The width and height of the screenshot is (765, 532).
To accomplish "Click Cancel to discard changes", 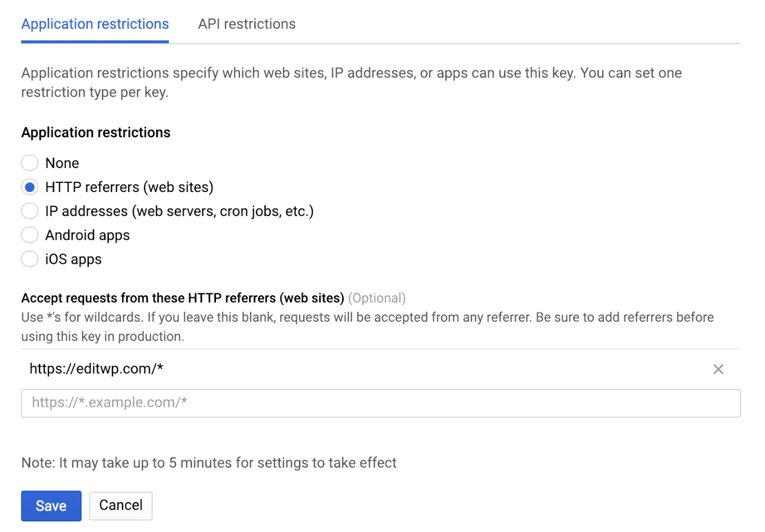I will (x=120, y=505).
